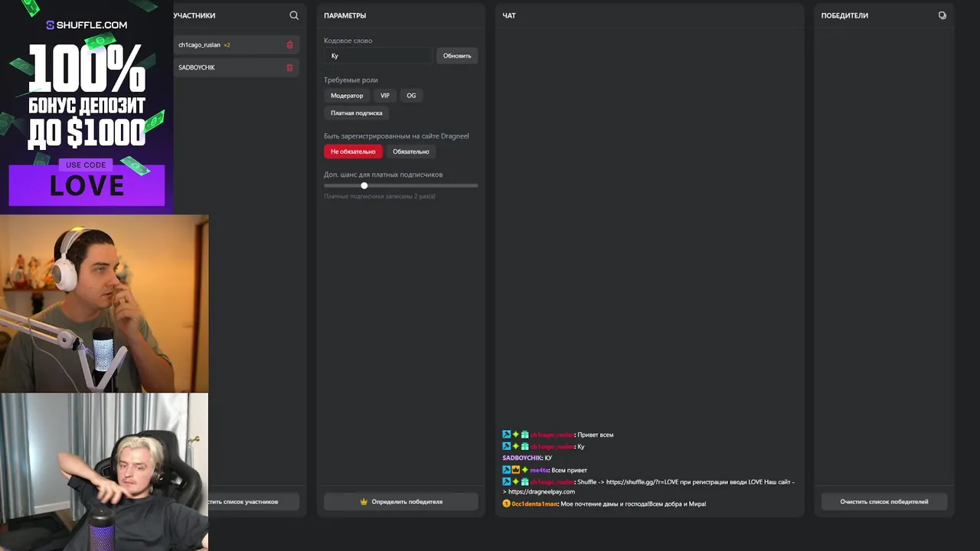Delete participant ch1cago_ruslan with trash icon
980x551 pixels.
pos(289,45)
